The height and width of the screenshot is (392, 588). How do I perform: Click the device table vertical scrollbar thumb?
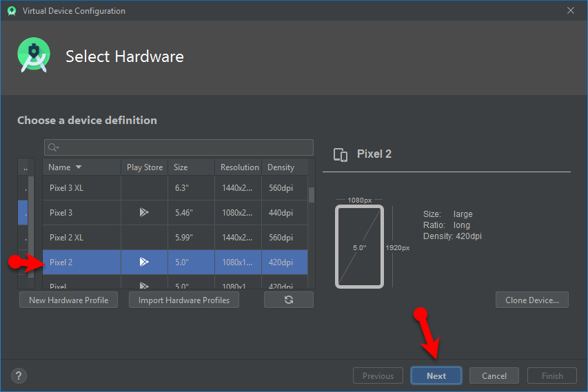pyautogui.click(x=311, y=194)
